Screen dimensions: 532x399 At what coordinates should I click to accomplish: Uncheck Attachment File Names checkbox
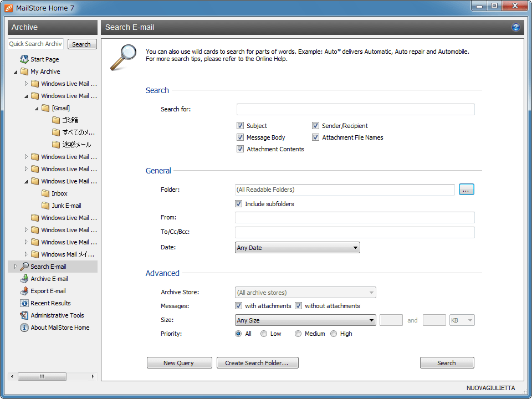[x=315, y=137]
